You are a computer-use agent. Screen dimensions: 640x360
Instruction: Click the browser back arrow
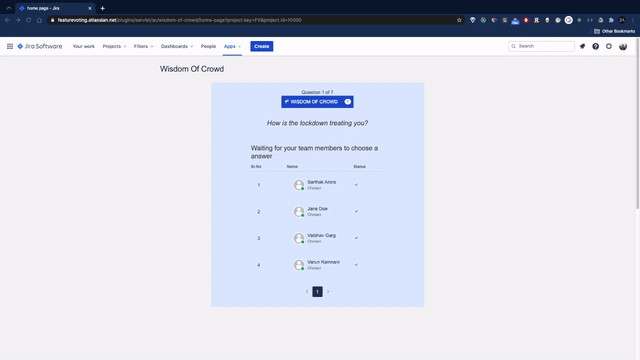tap(7, 20)
